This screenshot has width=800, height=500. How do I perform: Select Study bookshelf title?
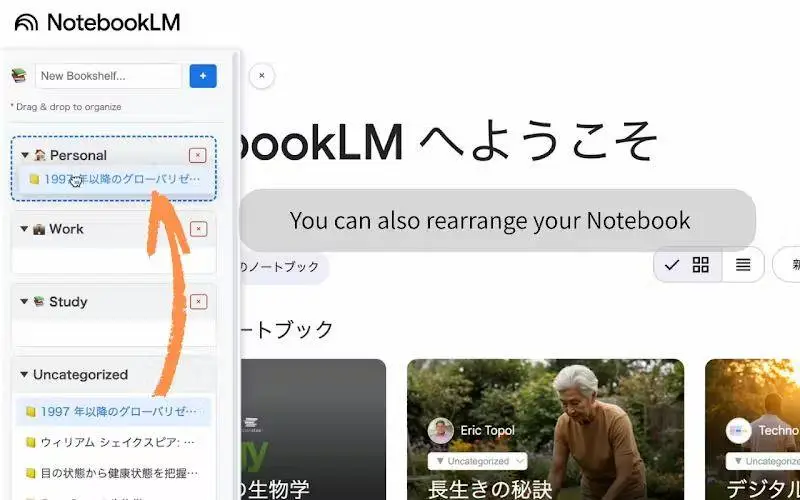click(68, 302)
